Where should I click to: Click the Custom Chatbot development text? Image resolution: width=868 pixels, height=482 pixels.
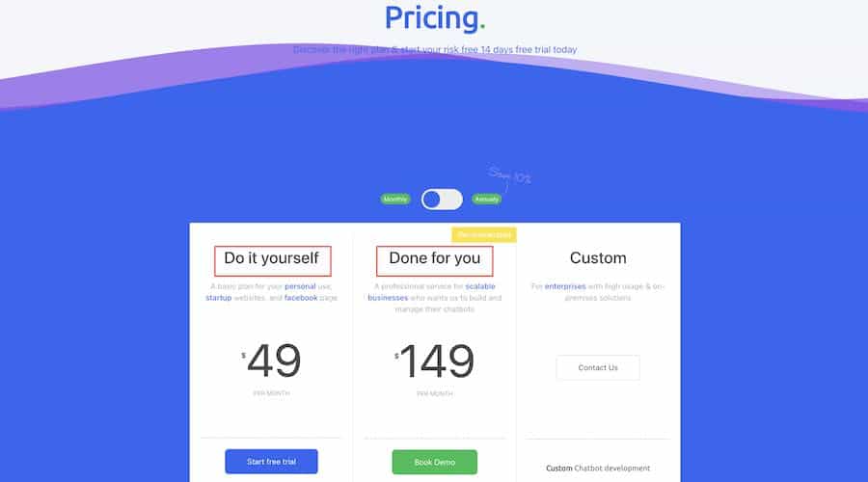598,469
